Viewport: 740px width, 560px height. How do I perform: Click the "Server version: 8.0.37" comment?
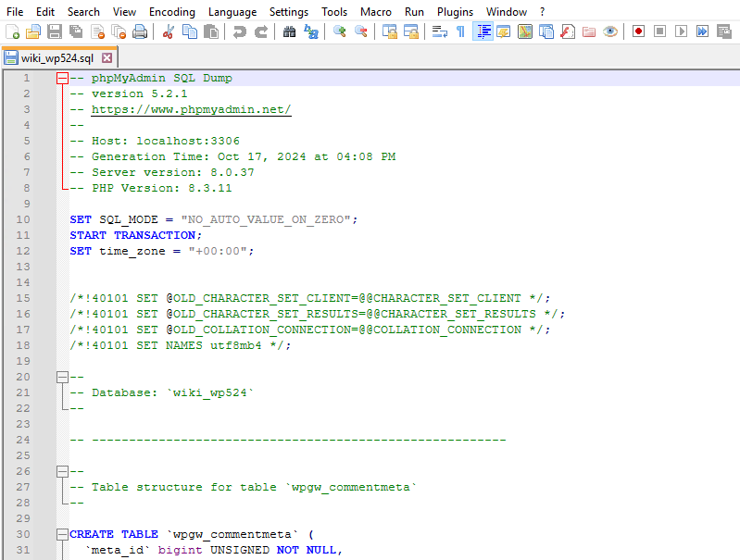pos(173,173)
